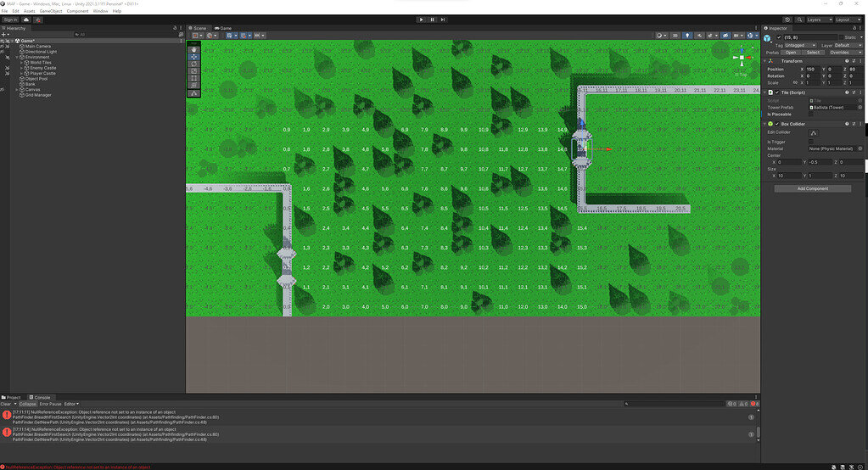Collapse the Transform component foldout
The image size is (868, 470).
(x=765, y=61)
